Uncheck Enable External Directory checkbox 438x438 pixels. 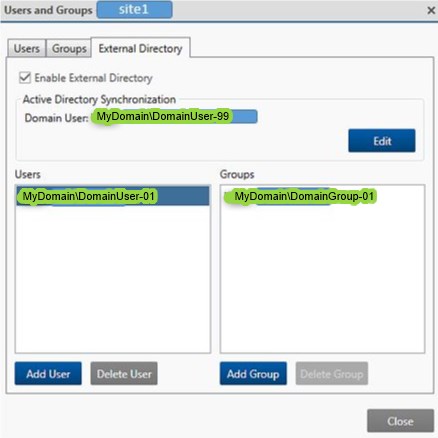point(25,78)
